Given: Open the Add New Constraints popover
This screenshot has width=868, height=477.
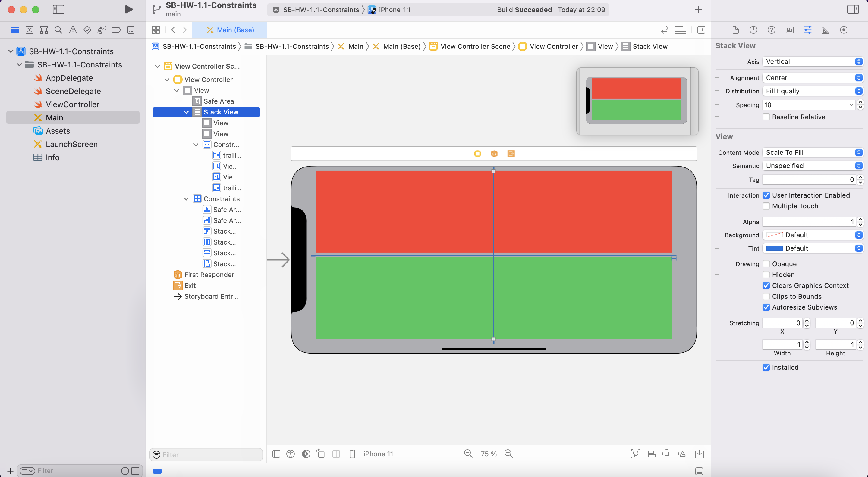Looking at the screenshot, I should 667,454.
